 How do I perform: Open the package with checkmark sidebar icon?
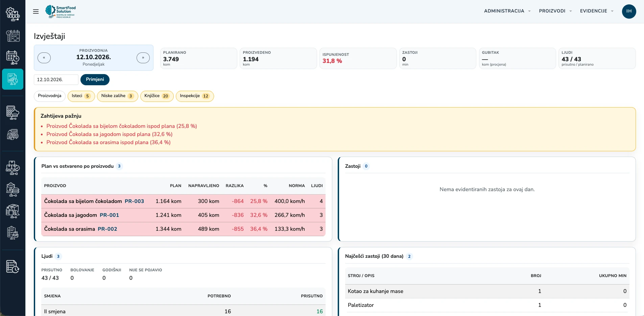coord(13,168)
